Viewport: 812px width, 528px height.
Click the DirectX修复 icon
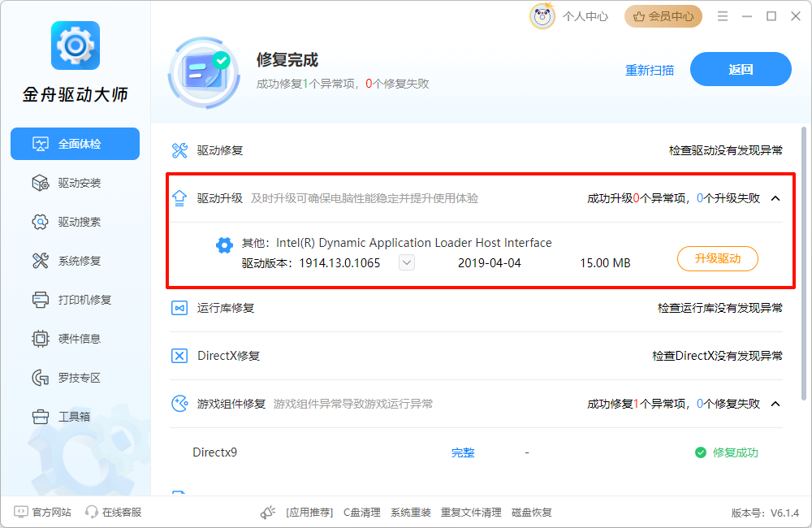pyautogui.click(x=179, y=356)
